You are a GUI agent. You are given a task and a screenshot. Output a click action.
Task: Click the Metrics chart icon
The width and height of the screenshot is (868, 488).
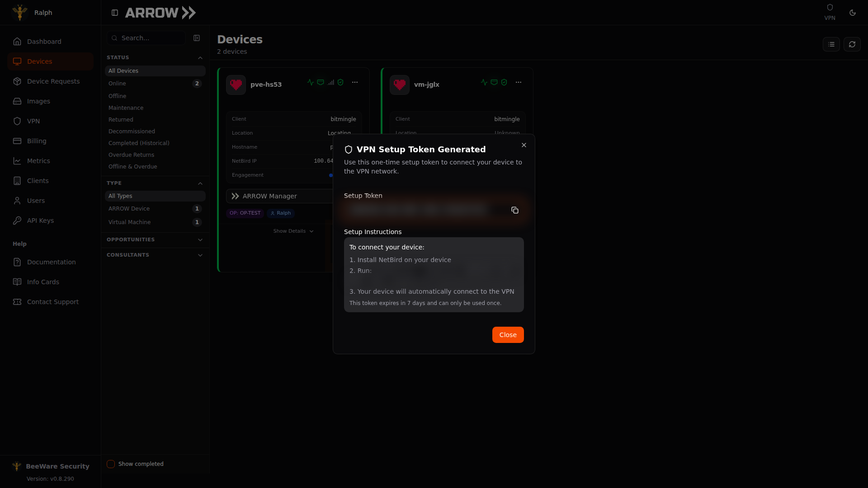tap(17, 161)
